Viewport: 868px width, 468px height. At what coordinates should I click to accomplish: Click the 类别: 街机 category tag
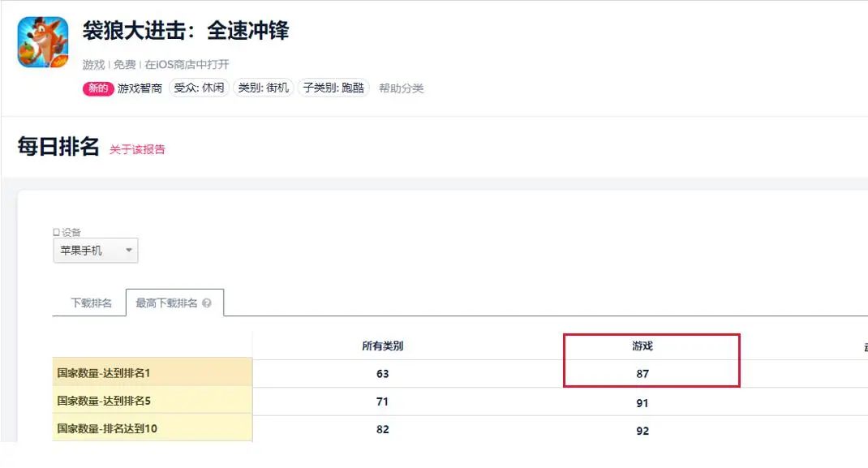click(x=265, y=88)
